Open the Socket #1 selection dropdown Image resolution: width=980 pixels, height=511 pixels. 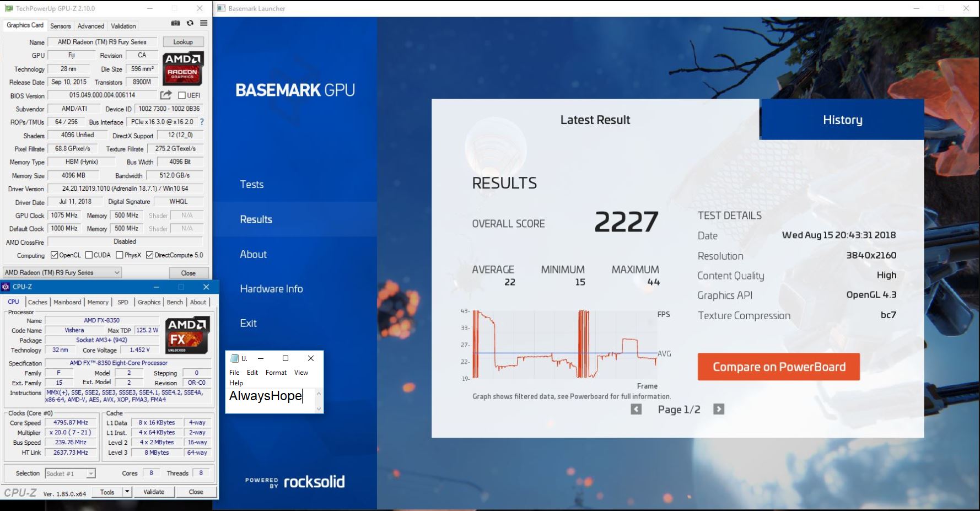(x=69, y=474)
